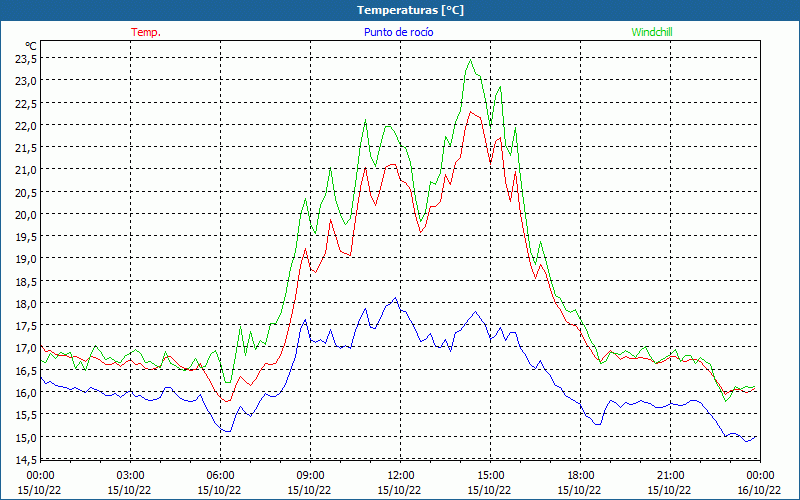The image size is (800, 500).
Task: Click the °C unit label above the axis
Action: 31,46
